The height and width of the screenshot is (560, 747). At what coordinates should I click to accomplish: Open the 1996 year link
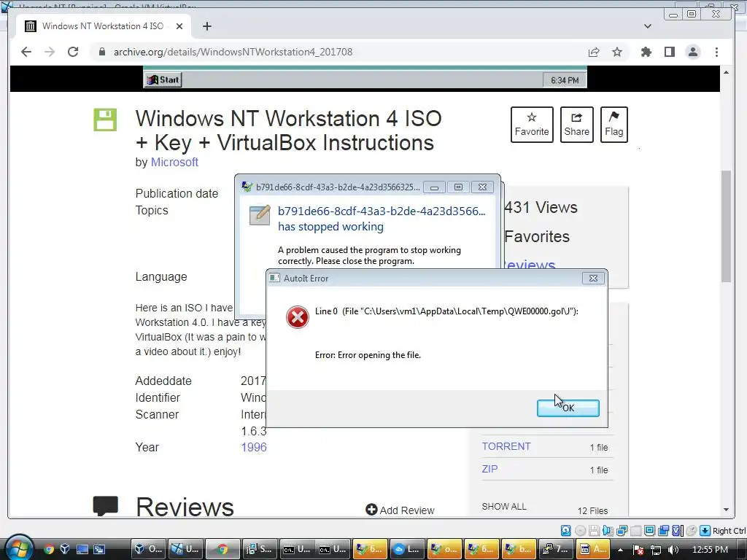click(x=254, y=447)
